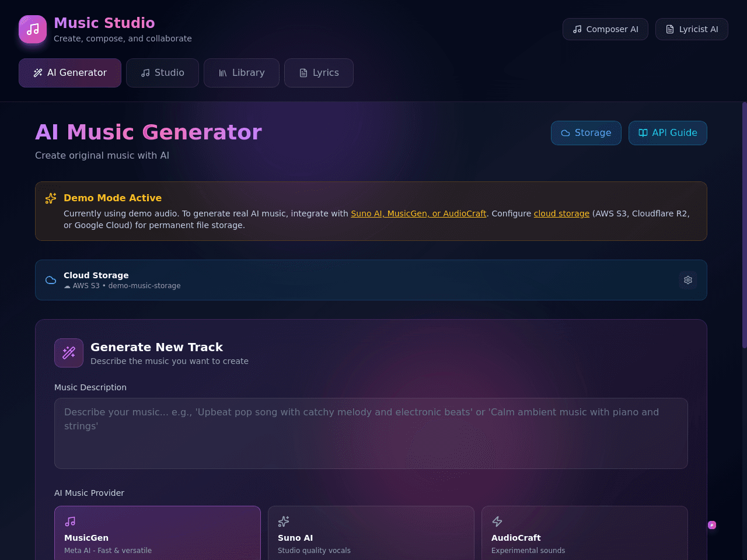Click the 'Create original music with AI' subtitle
Image resolution: width=747 pixels, height=560 pixels.
click(102, 156)
